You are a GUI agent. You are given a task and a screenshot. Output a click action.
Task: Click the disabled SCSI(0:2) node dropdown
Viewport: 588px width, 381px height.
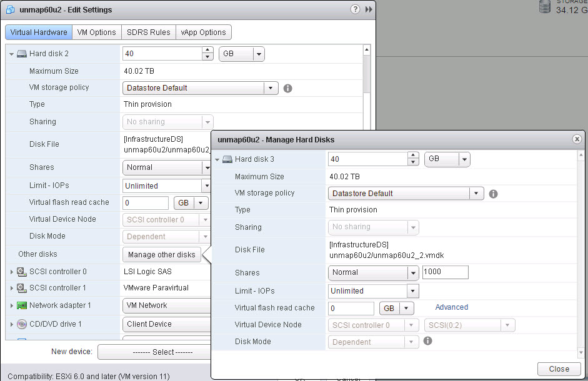coord(469,325)
